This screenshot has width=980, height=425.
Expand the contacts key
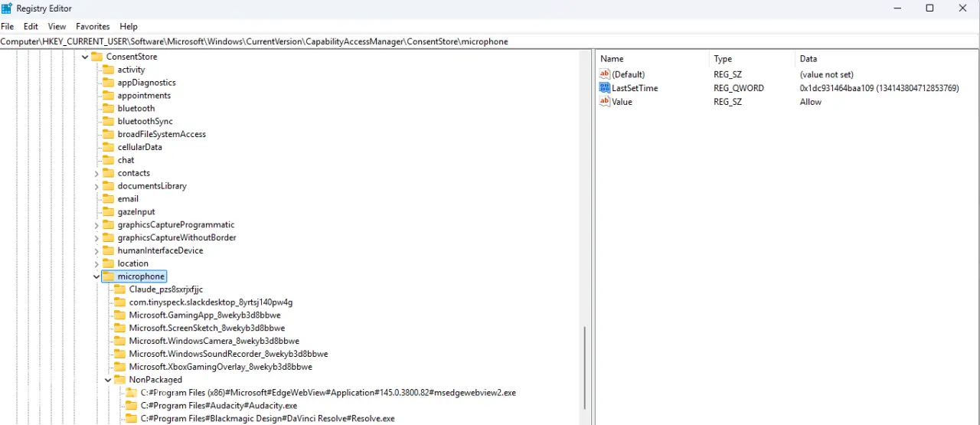click(x=96, y=173)
